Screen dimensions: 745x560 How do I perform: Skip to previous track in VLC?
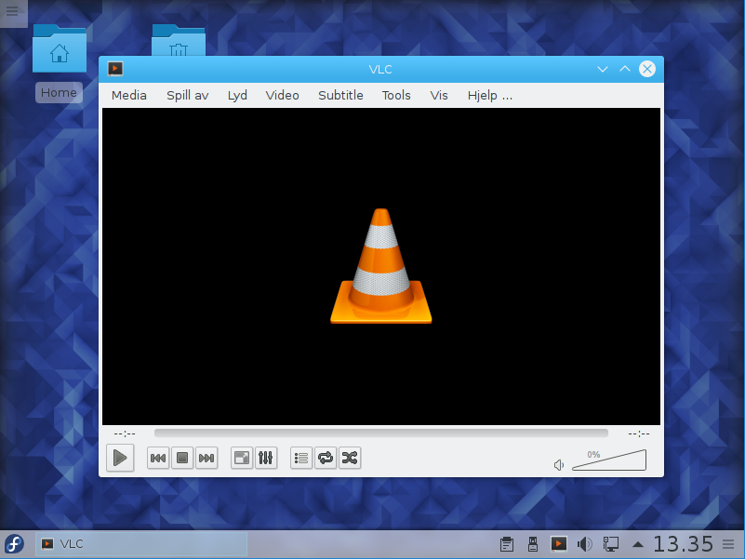pos(158,458)
